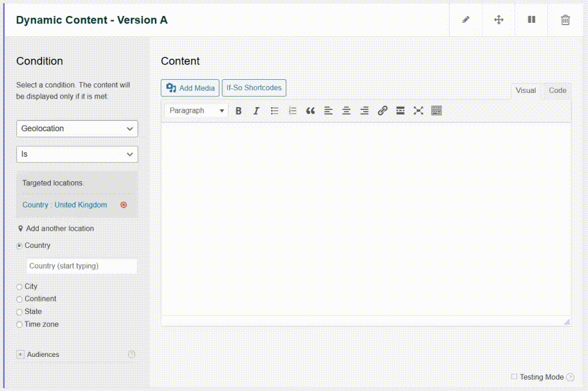Delete Version A with trash icon
Screen dimensions: 588x391
(x=565, y=20)
